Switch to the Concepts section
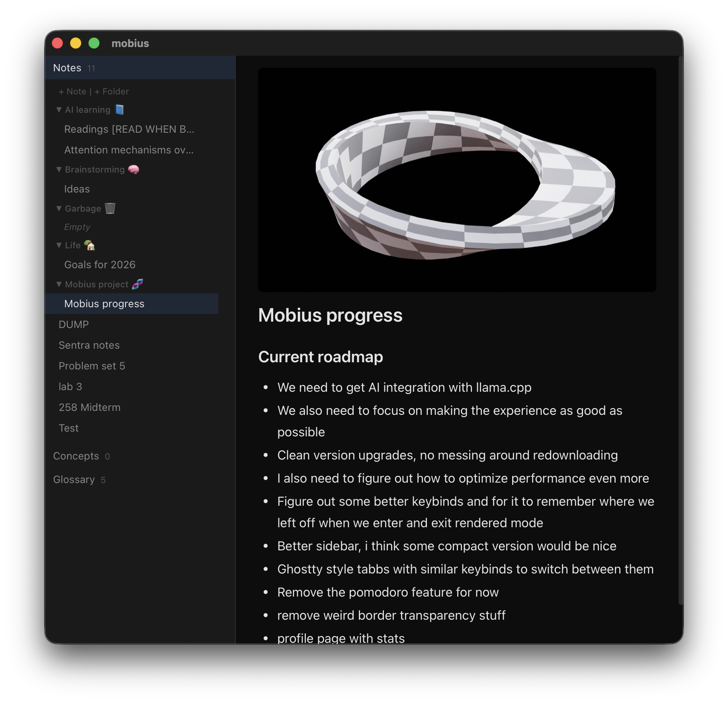 click(x=76, y=456)
